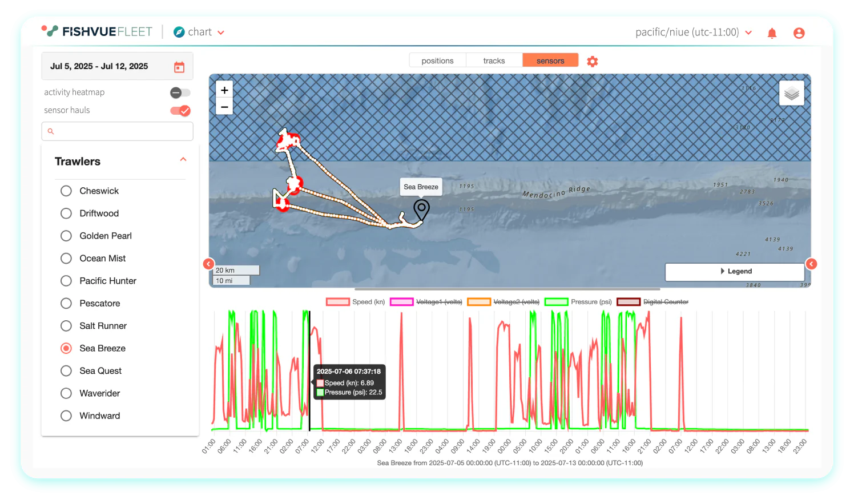The image size is (854, 504).
Task: Click the notification bell icon
Action: pyautogui.click(x=772, y=33)
